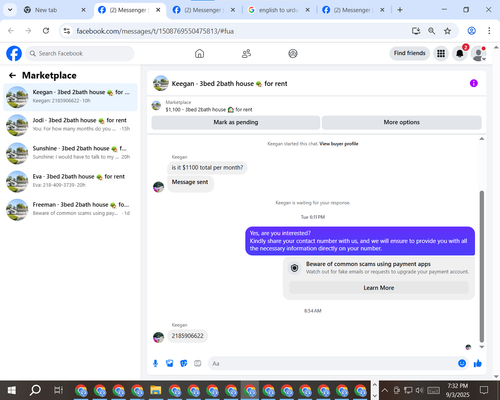Click install app icon in address bar
Viewport: 500px width, 400px height.
tap(416, 31)
